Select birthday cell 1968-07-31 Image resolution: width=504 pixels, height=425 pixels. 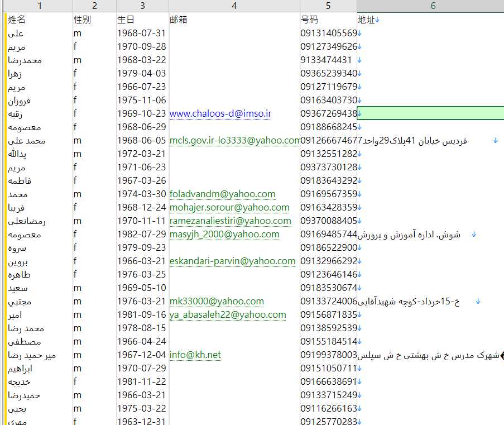tap(142, 33)
